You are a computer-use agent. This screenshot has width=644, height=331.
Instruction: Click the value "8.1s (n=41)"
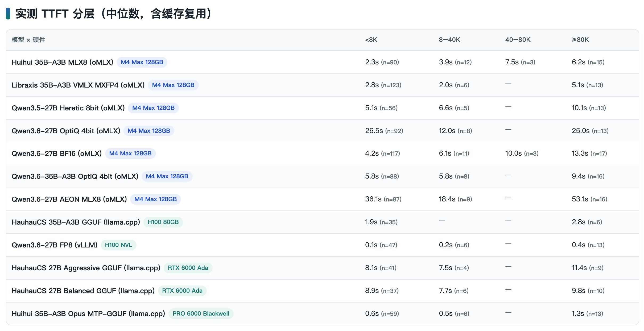click(x=381, y=268)
